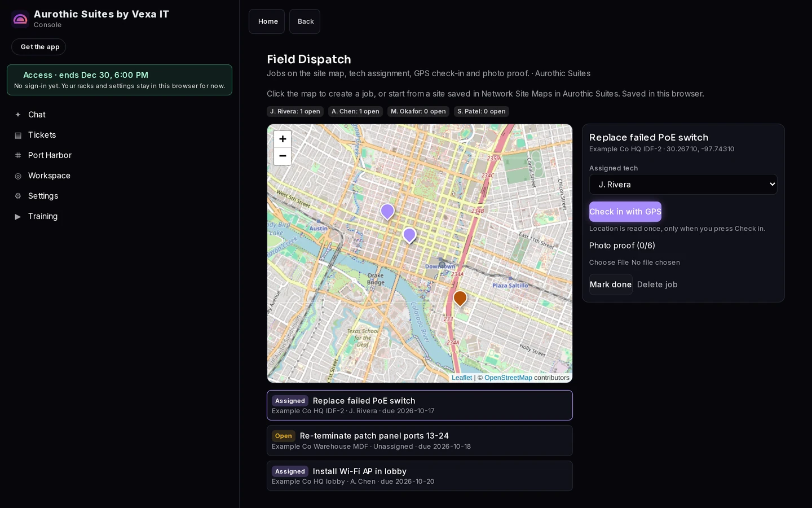Open the Training section
This screenshot has height=508, width=812.
click(120, 216)
